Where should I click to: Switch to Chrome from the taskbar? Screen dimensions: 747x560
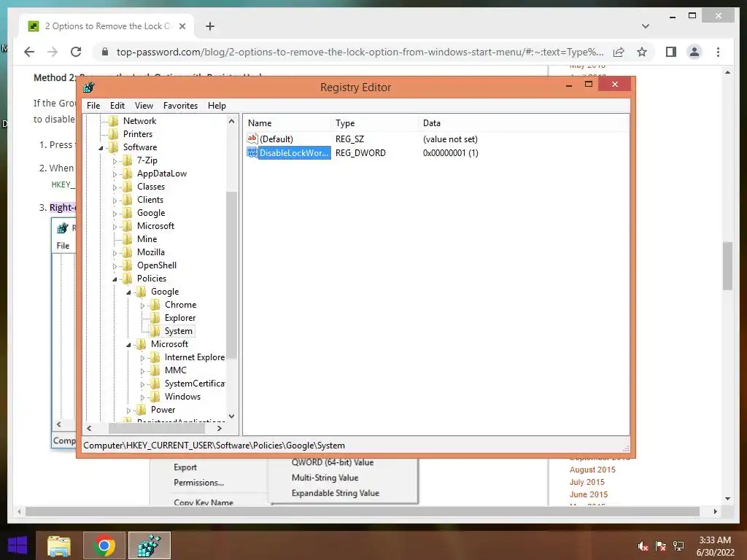point(104,545)
